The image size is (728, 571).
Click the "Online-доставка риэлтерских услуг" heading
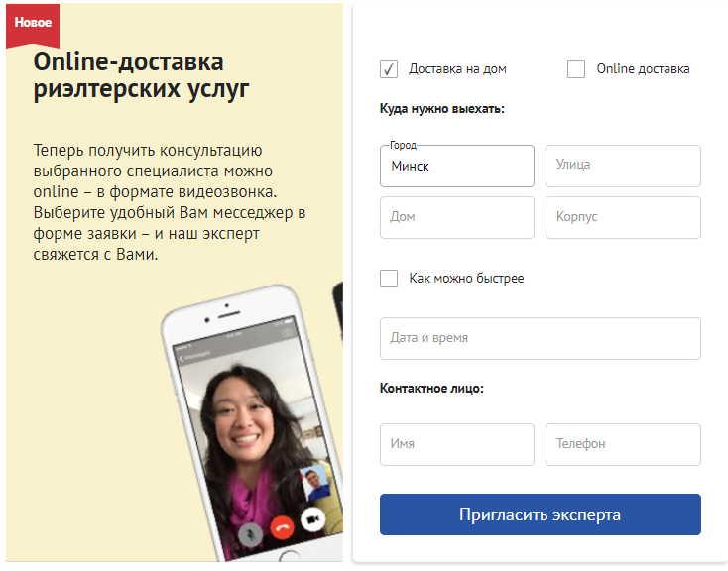[x=141, y=75]
